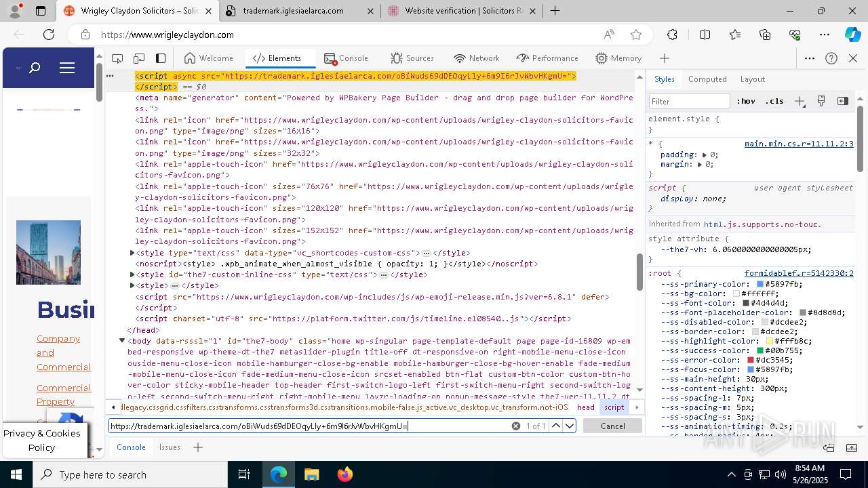Screen dimensions: 868x488
Task: Open Task View on taskbar
Action: pos(244,474)
